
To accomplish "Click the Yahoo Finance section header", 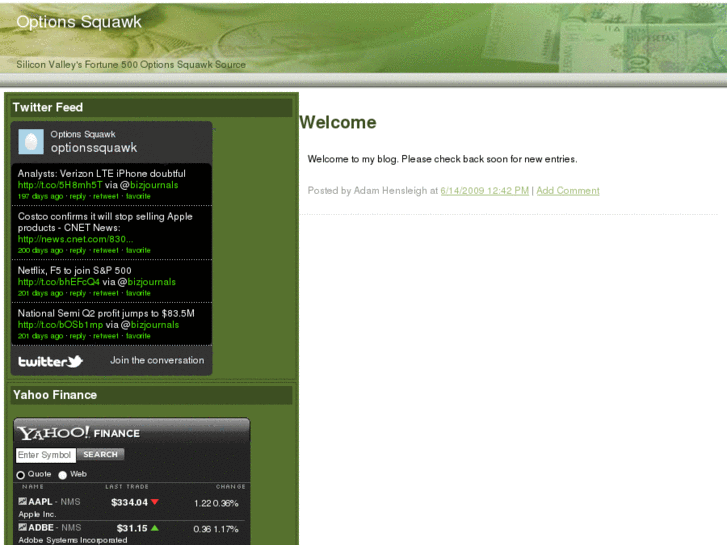I will 152,395.
